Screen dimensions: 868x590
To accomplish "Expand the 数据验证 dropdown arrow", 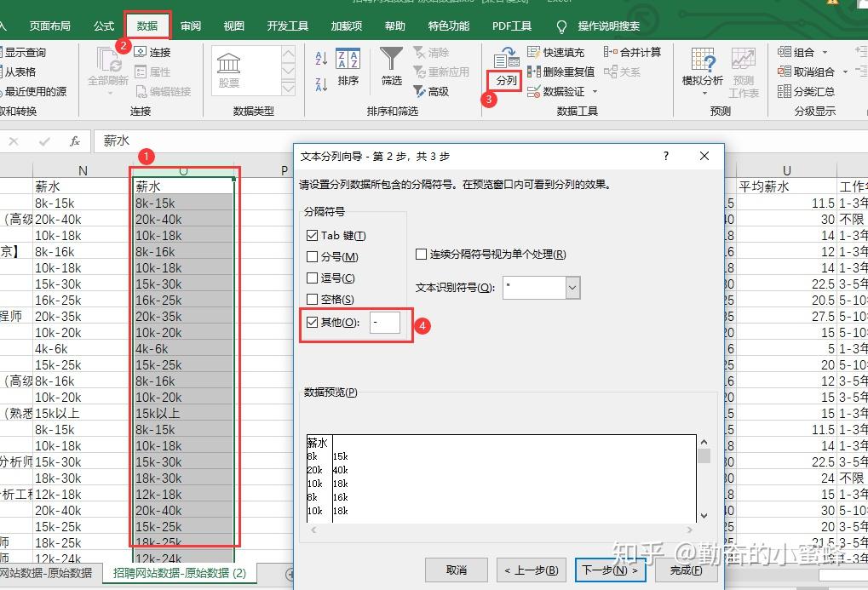I will [595, 92].
